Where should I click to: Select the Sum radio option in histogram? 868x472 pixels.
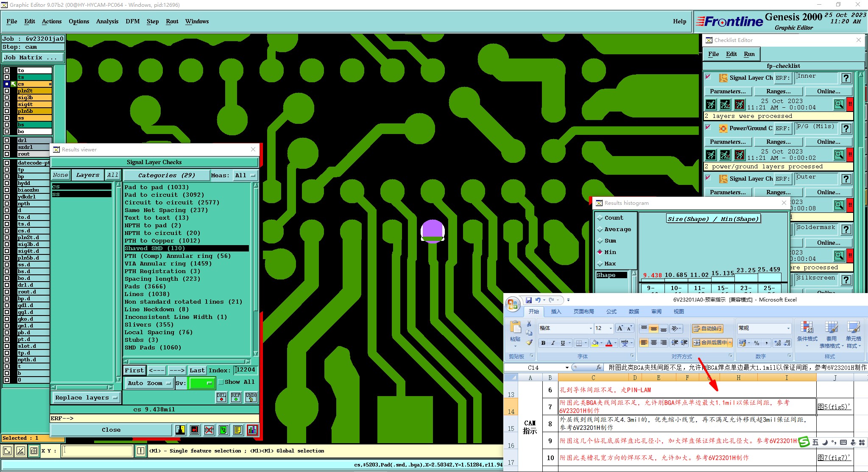600,241
